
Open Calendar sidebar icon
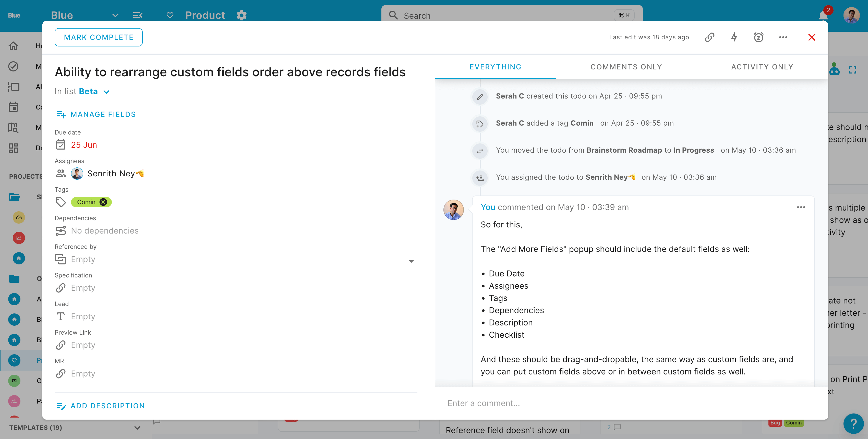pyautogui.click(x=13, y=107)
